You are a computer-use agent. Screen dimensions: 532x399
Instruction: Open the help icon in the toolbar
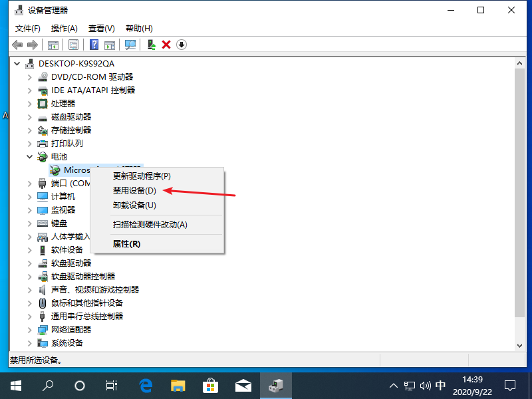(x=93, y=45)
